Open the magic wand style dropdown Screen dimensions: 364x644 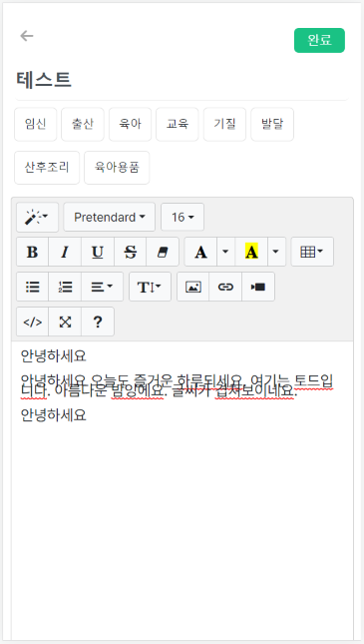point(37,217)
